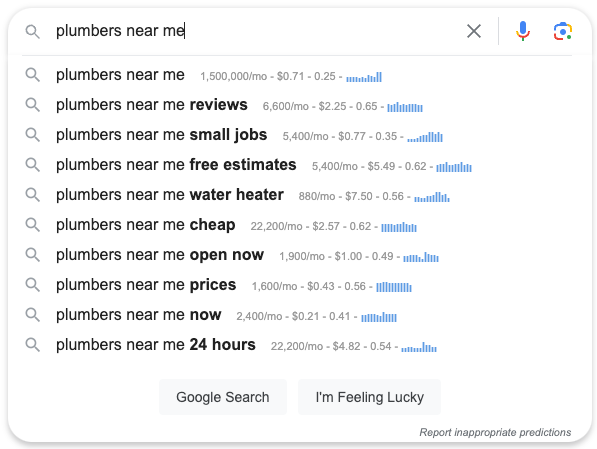Select suggestion 'plumbers near me reviews'
This screenshot has width=597, height=449.
pyautogui.click(x=152, y=105)
